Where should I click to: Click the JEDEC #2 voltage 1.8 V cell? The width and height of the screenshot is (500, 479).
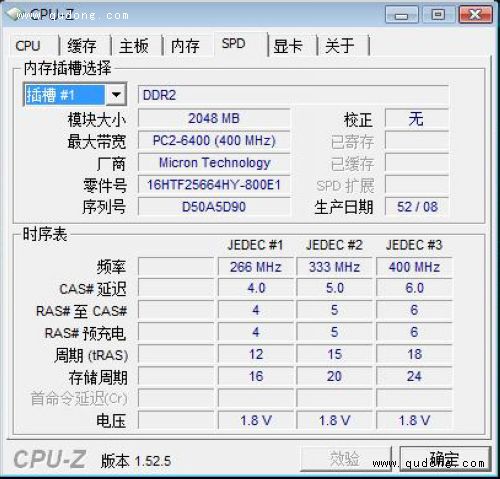point(334,420)
